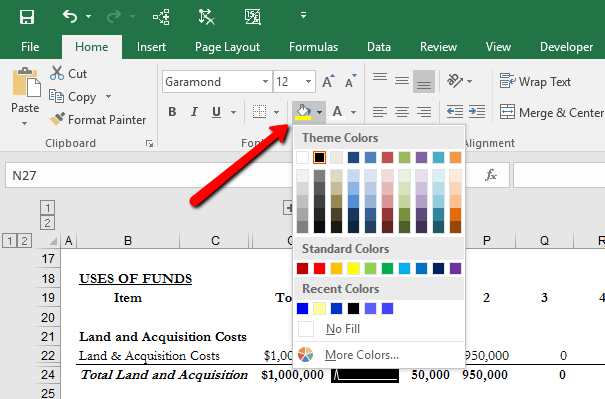Viewport: 605px width, 399px height.
Task: Open Customize Quick Access Toolbar dropdown
Action: (x=304, y=15)
